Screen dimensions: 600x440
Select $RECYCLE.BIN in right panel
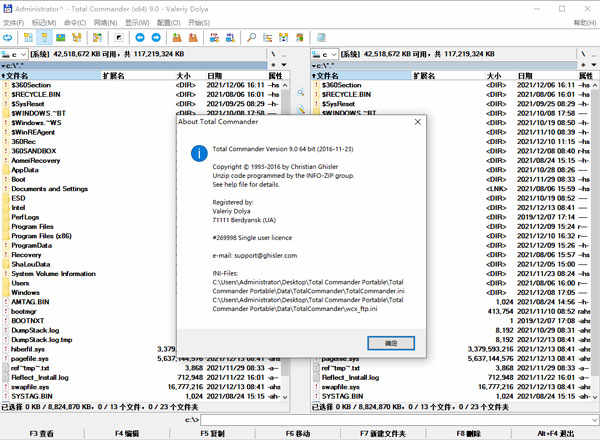(x=346, y=95)
